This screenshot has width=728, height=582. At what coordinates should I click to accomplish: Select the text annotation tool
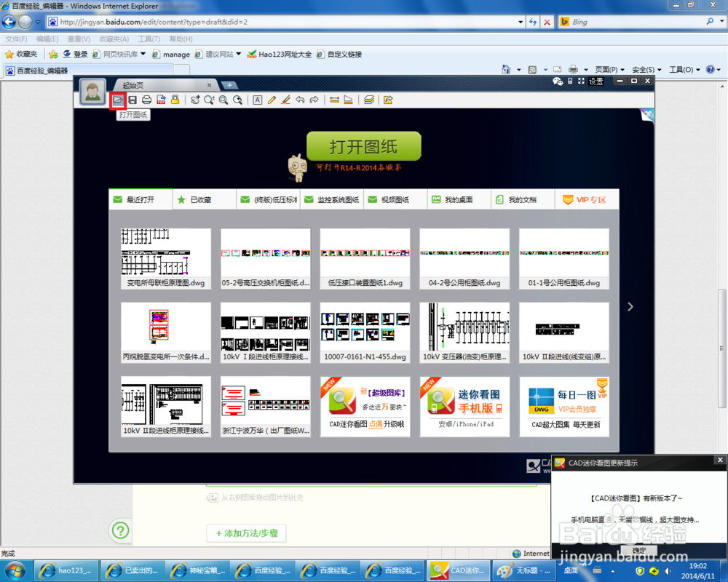click(258, 100)
